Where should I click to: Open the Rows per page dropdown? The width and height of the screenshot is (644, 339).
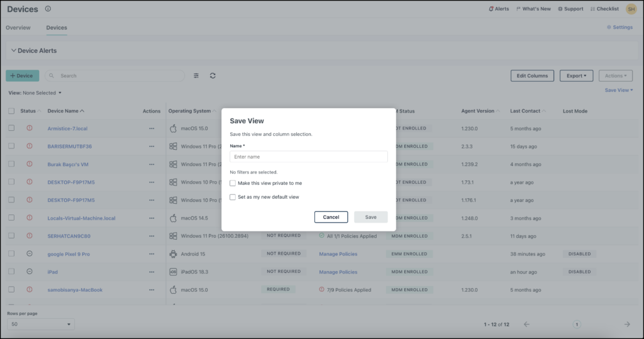coord(40,325)
